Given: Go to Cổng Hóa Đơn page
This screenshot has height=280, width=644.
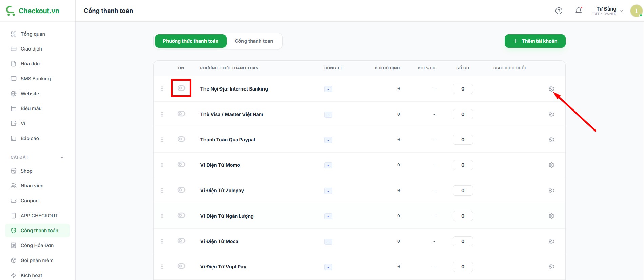Looking at the screenshot, I should tap(37, 245).
